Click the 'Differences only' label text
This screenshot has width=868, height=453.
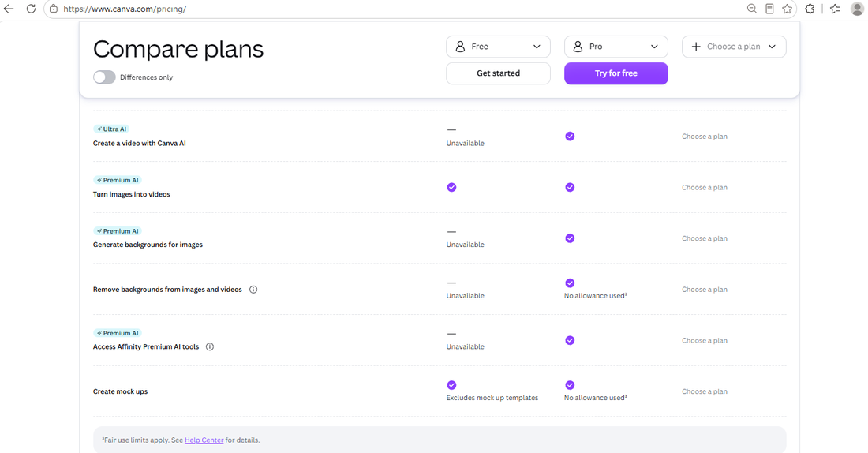(x=146, y=77)
